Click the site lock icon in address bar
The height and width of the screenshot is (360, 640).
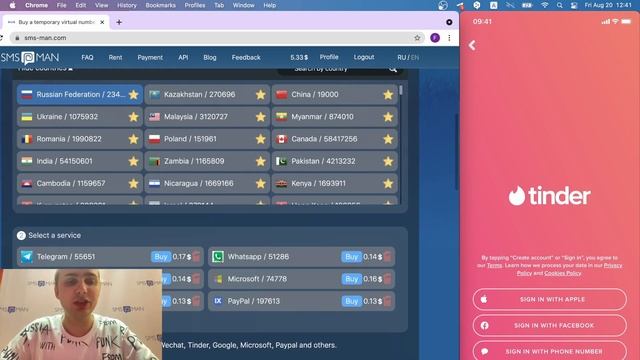pyautogui.click(x=17, y=38)
